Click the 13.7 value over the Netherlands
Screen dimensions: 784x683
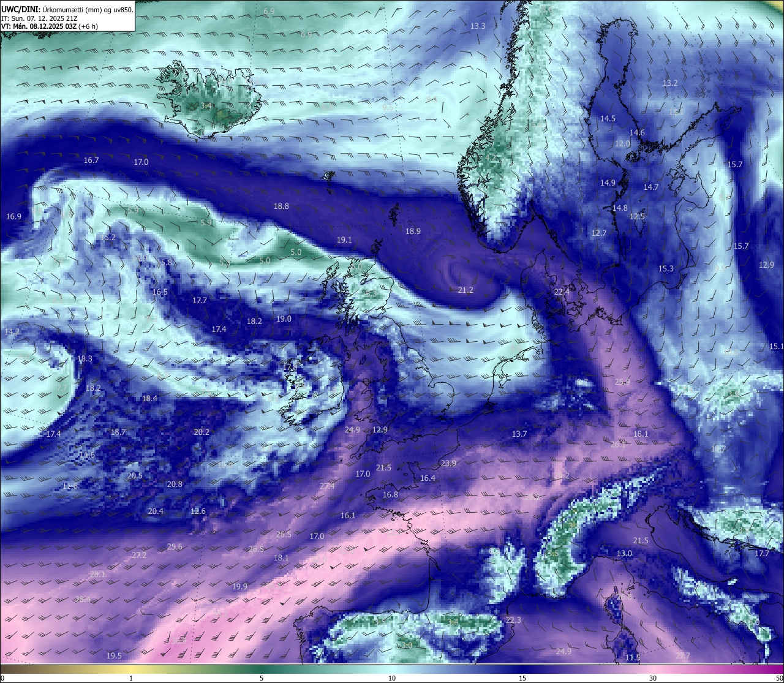(519, 434)
